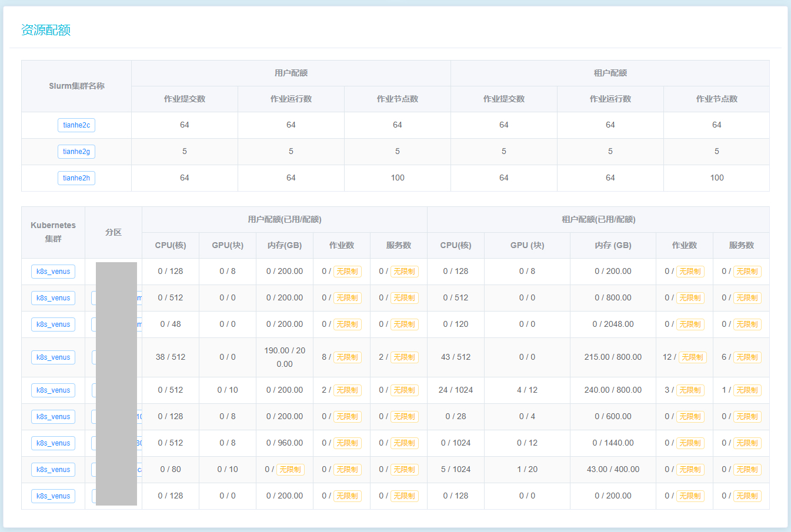This screenshot has height=532, width=791.
Task: Click the '0 / 1440.00' memory cell
Action: [613, 443]
